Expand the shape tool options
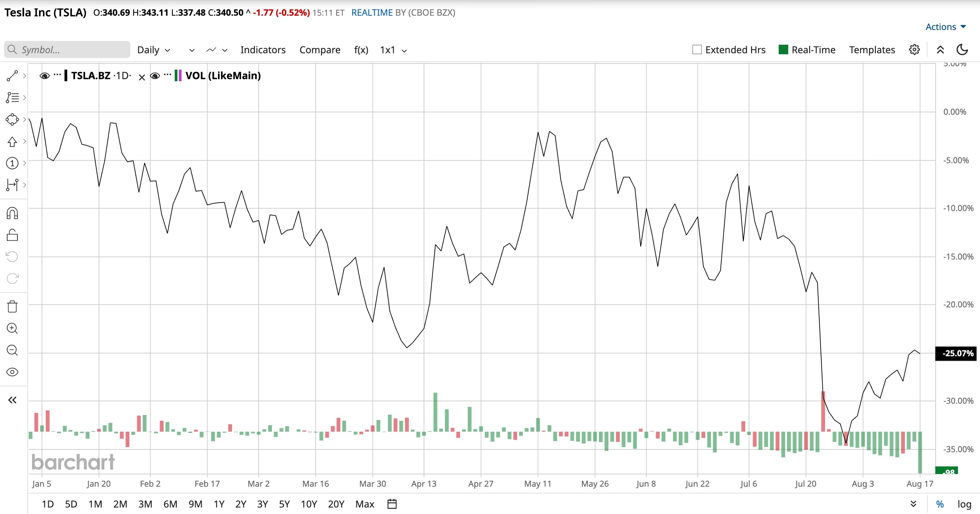The width and height of the screenshot is (980, 514). click(x=24, y=119)
